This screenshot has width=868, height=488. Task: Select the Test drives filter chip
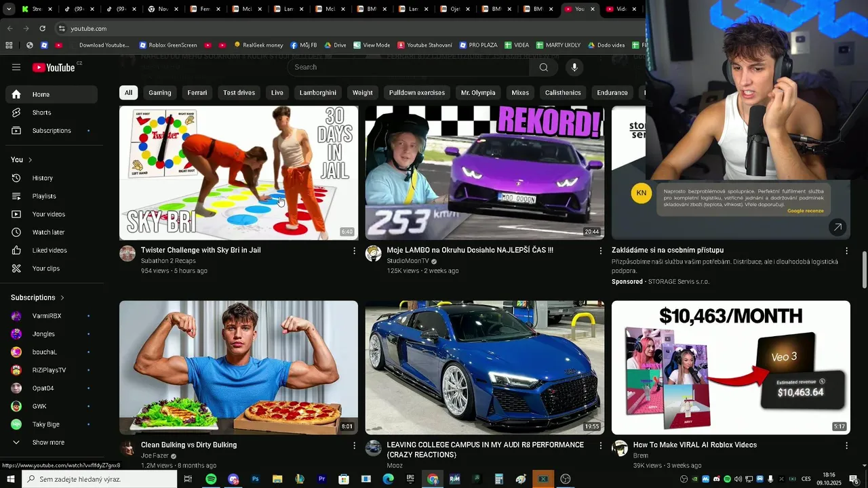point(239,93)
